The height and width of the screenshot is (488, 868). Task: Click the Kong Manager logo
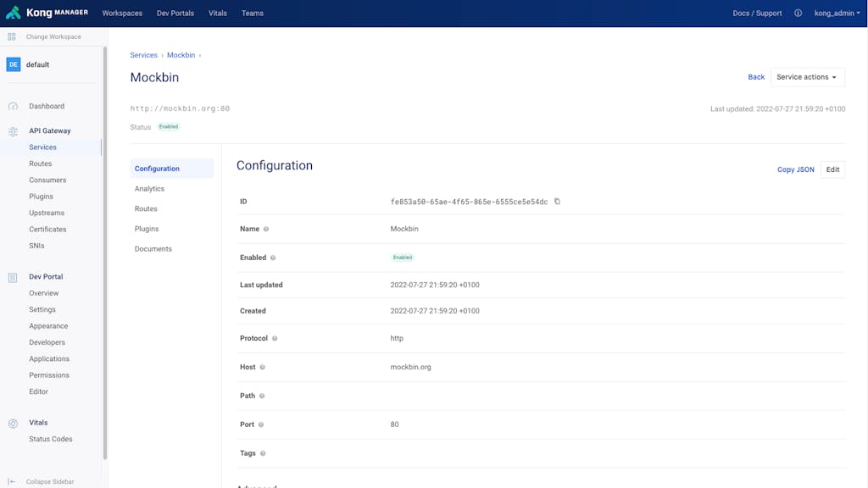(47, 13)
